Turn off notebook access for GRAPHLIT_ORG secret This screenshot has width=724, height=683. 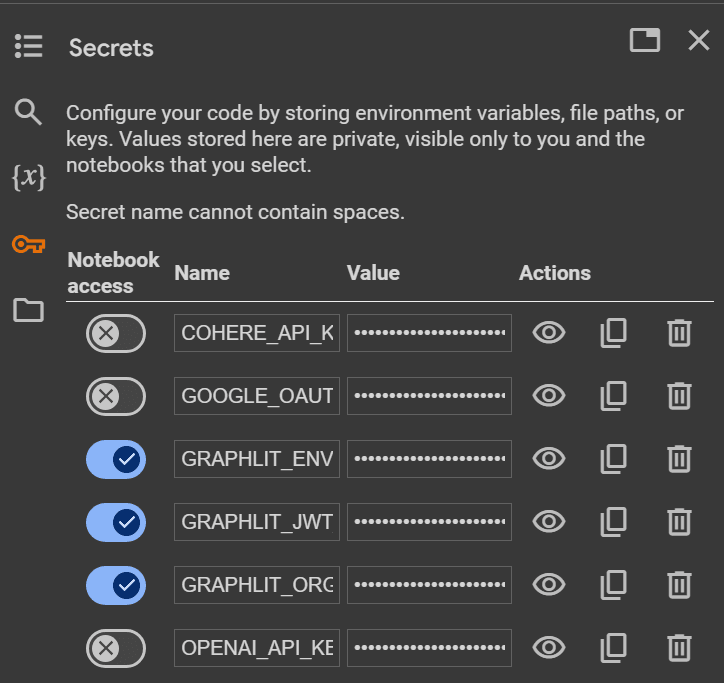(x=116, y=585)
